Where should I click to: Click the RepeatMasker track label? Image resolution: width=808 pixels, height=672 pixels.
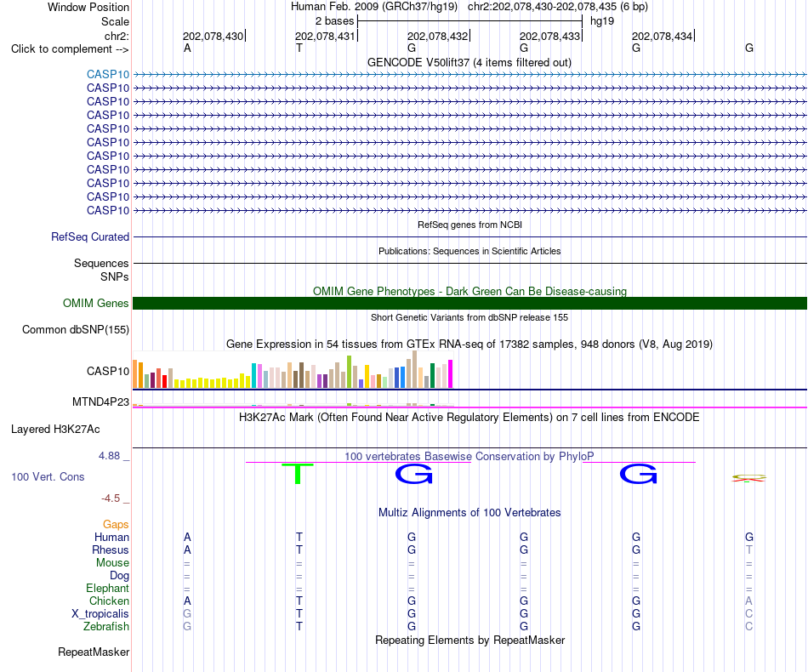[94, 652]
